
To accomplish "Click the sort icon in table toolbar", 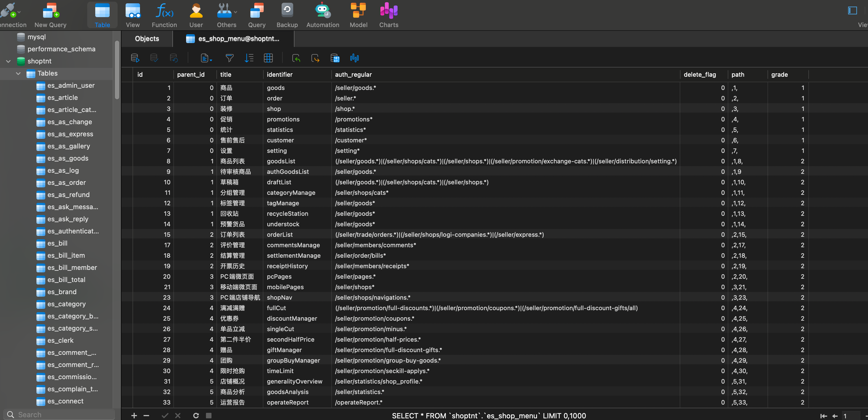I will tap(249, 58).
